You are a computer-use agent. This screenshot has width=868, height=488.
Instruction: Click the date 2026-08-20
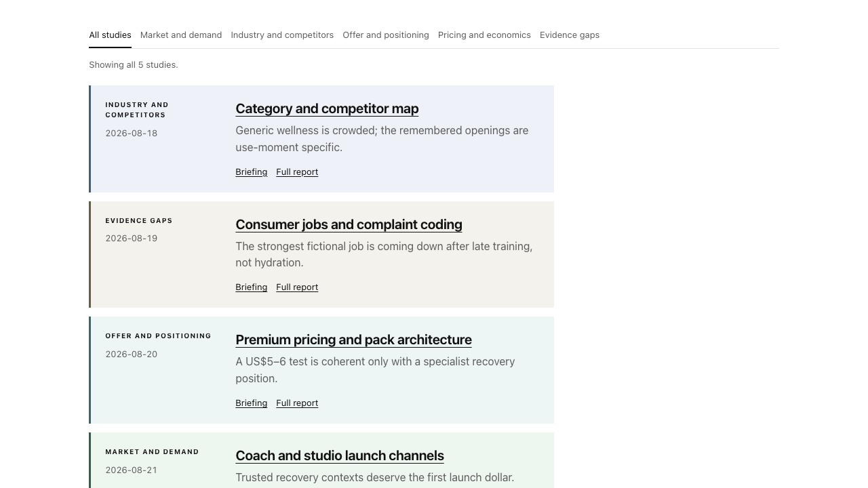coord(132,354)
